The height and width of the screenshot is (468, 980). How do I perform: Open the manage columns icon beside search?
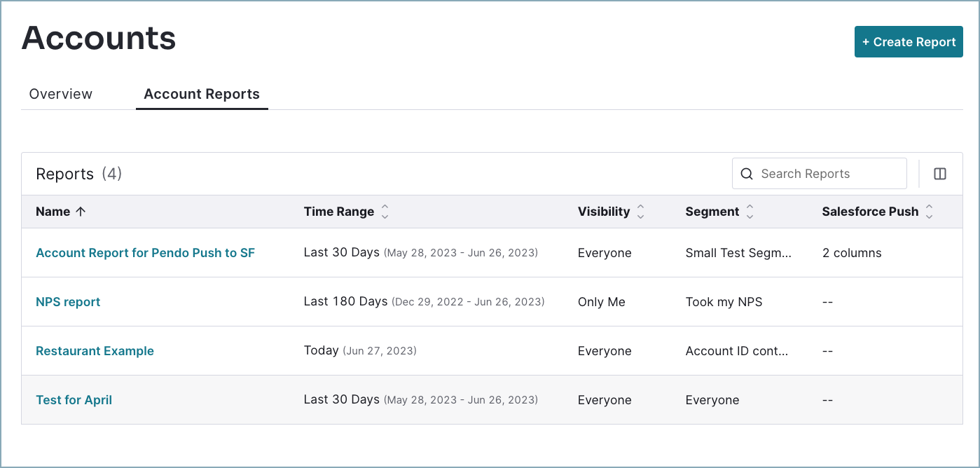[939, 173]
